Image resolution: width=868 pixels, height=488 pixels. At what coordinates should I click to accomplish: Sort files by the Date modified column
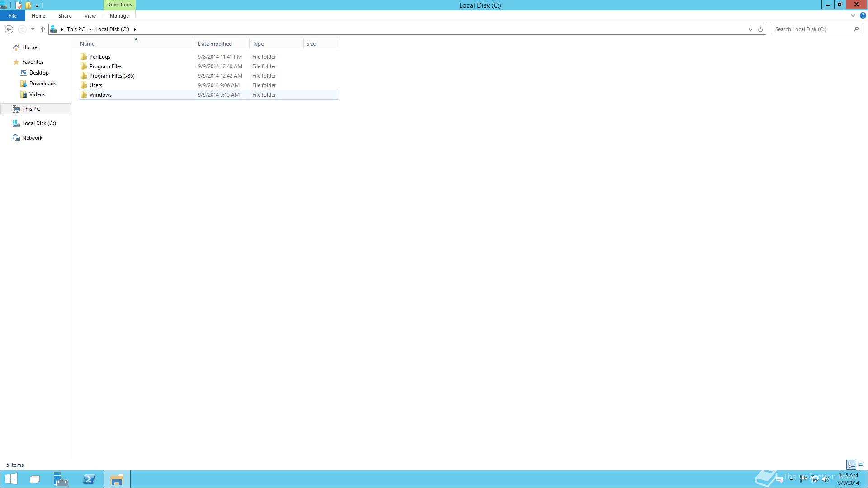[x=215, y=44]
